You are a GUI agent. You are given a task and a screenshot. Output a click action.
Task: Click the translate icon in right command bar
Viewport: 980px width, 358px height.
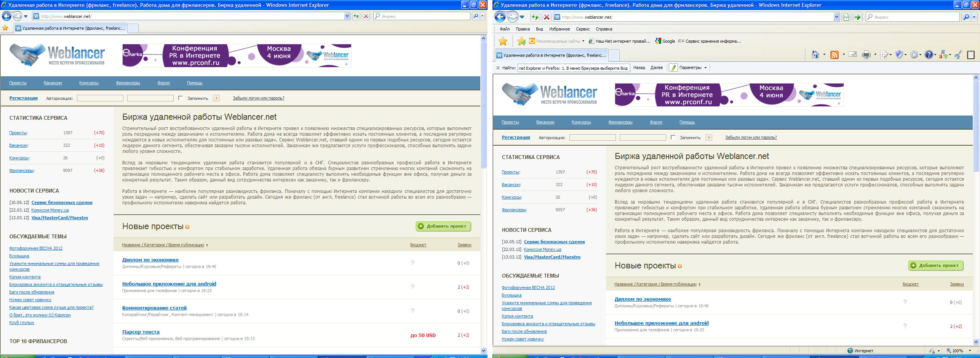pos(943,55)
